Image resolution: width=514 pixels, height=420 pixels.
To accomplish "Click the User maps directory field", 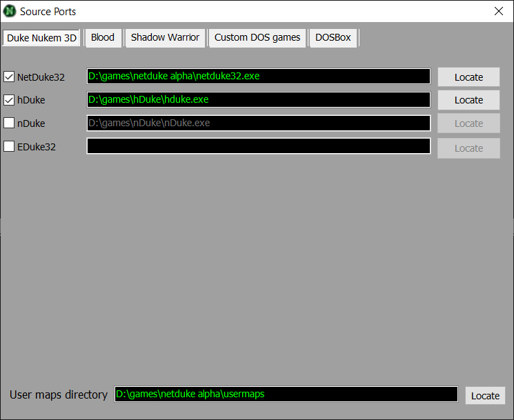I will (x=286, y=394).
